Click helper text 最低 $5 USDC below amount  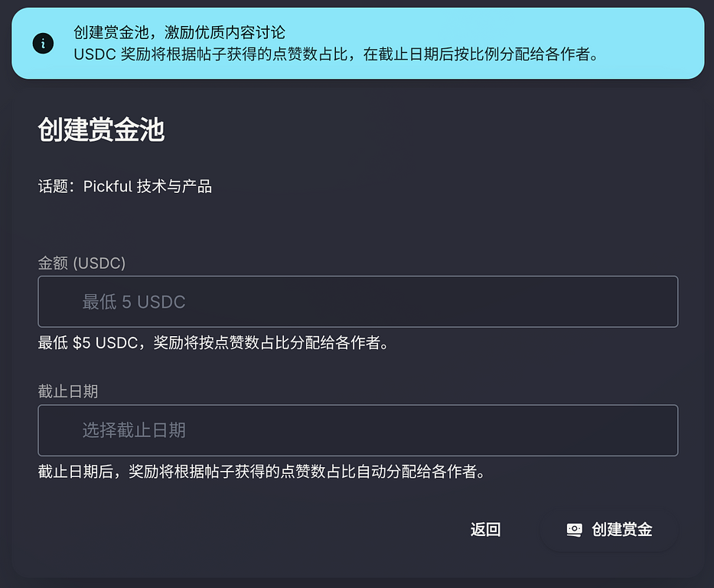[x=214, y=342]
